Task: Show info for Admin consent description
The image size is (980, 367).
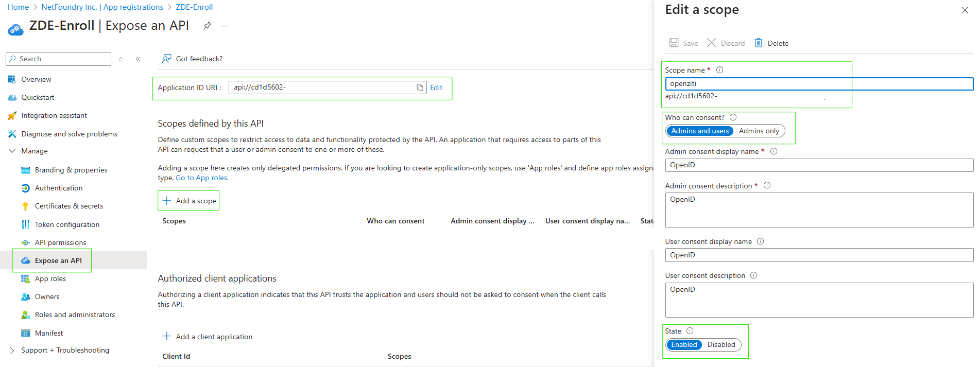Action: [767, 185]
